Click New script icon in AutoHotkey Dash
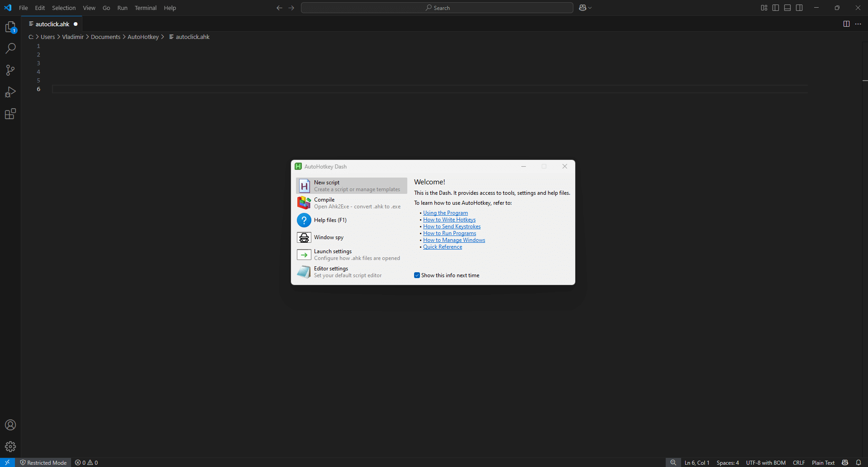This screenshot has height=467, width=868. [x=304, y=186]
